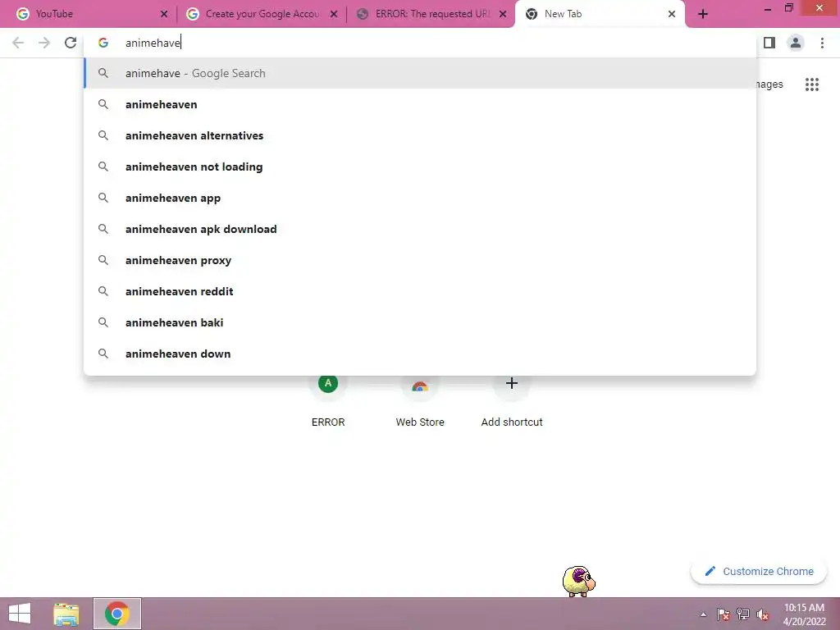
Task: Restore down the Chrome window
Action: pyautogui.click(x=788, y=8)
